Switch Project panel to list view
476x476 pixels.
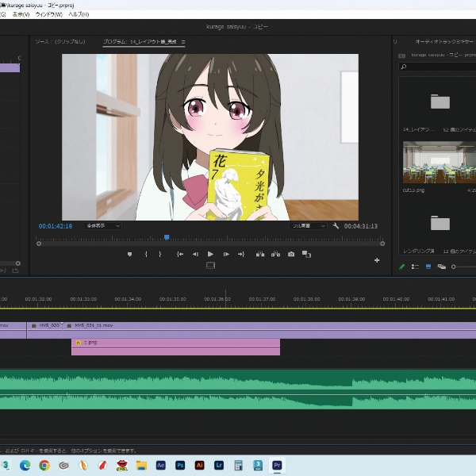[416, 267]
